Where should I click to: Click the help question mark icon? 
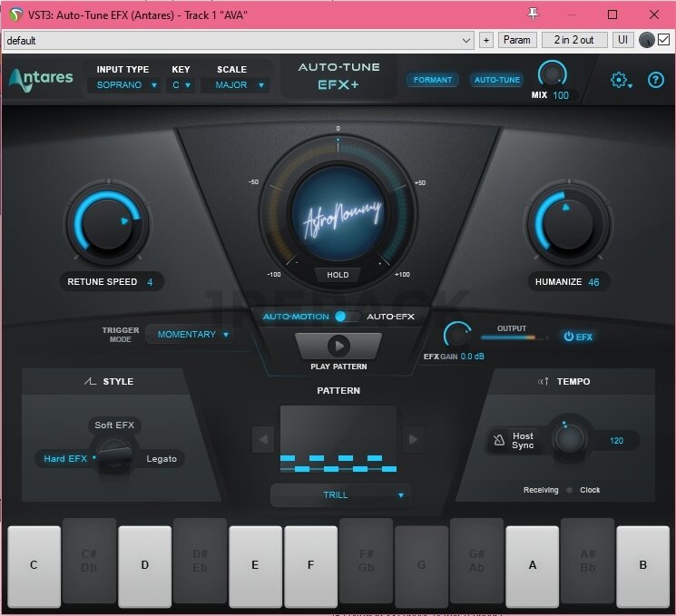[x=656, y=80]
